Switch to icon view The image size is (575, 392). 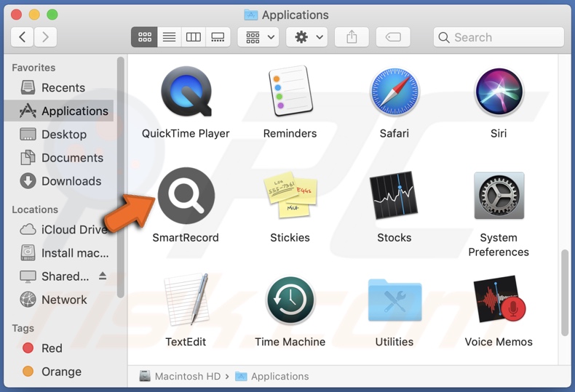[x=145, y=37]
